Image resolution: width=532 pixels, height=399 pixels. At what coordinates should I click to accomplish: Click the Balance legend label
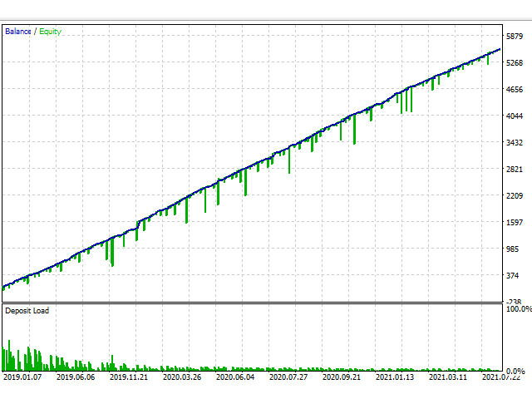coord(18,32)
